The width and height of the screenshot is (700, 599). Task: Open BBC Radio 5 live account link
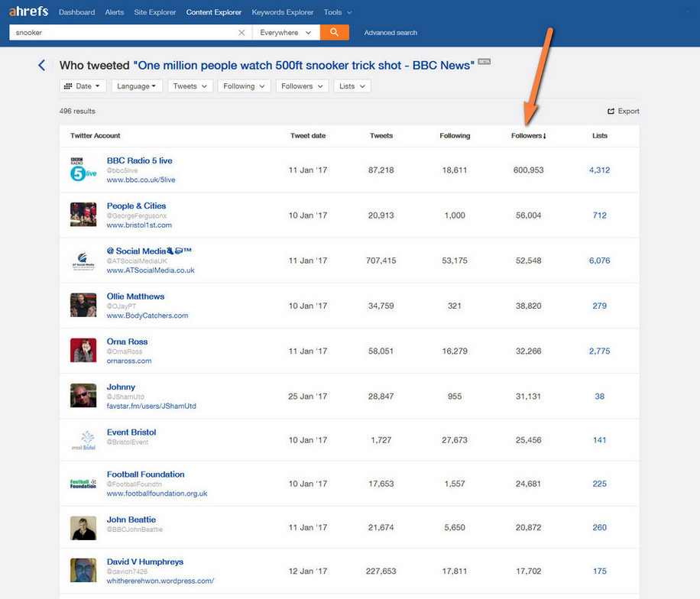point(139,160)
